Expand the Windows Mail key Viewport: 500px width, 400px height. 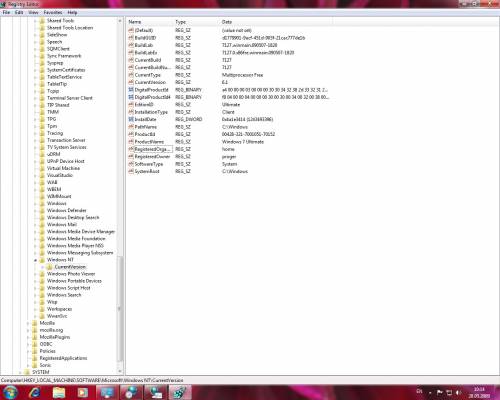[x=35, y=225]
